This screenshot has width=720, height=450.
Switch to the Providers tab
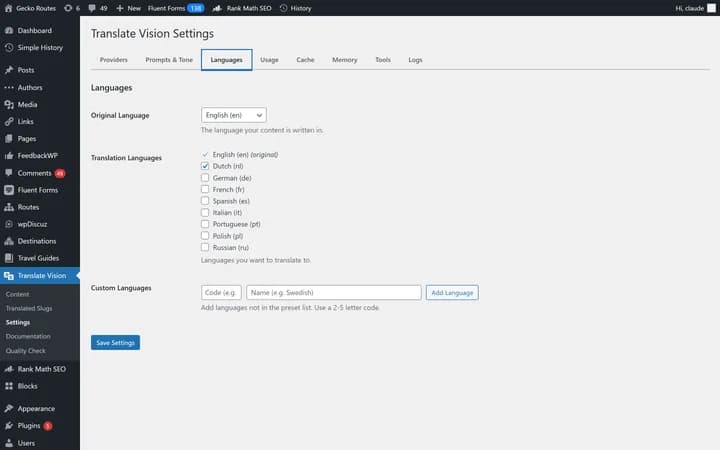113,60
